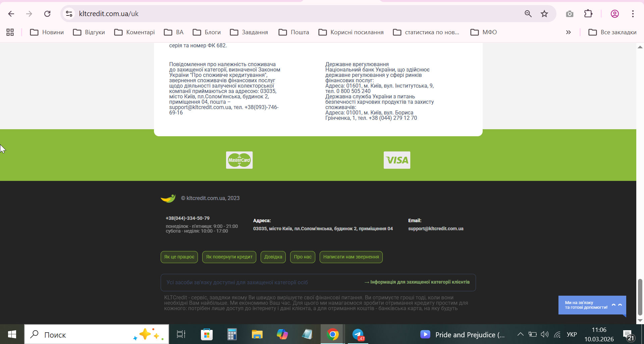Open the Windows Start menu
The image size is (644, 344).
(12, 334)
